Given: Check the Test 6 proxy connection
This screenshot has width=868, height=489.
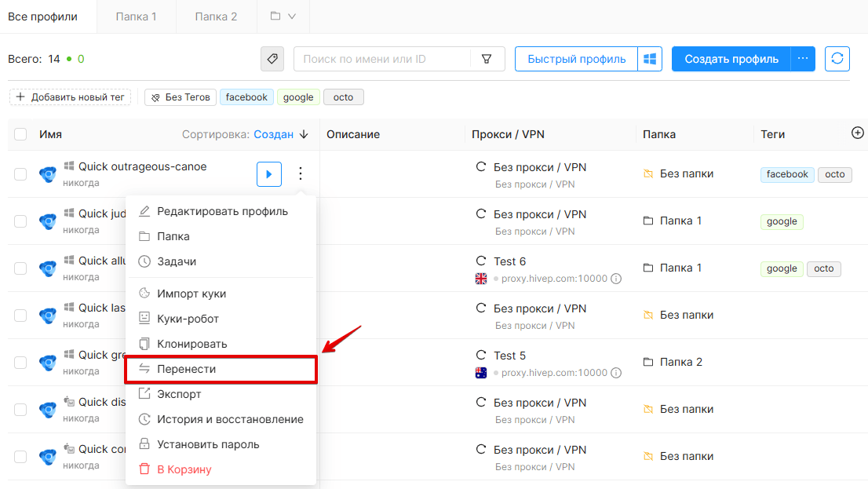Looking at the screenshot, I should coord(481,261).
